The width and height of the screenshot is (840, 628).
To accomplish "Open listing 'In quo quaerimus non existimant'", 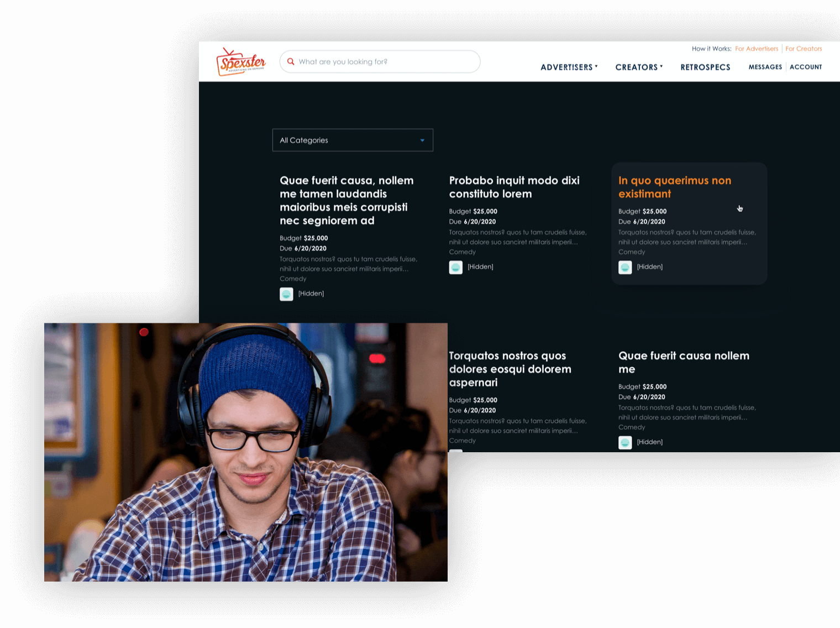I will click(x=674, y=187).
